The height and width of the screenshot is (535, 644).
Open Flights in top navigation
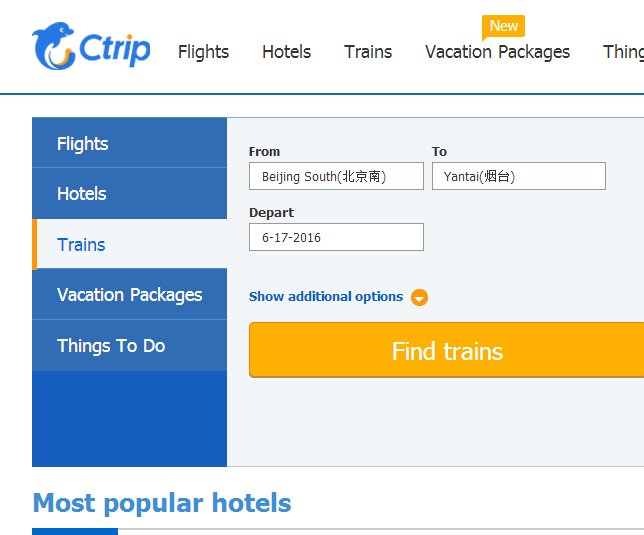[x=203, y=52]
